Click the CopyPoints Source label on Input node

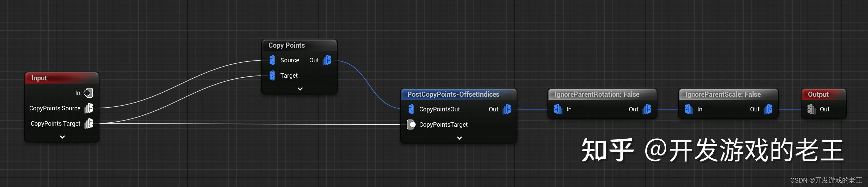tap(55, 108)
